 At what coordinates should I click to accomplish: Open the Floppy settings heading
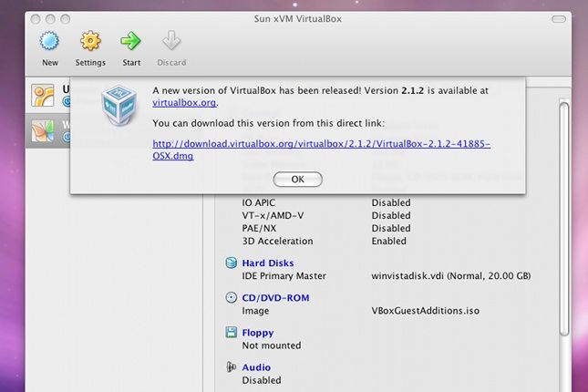click(258, 333)
